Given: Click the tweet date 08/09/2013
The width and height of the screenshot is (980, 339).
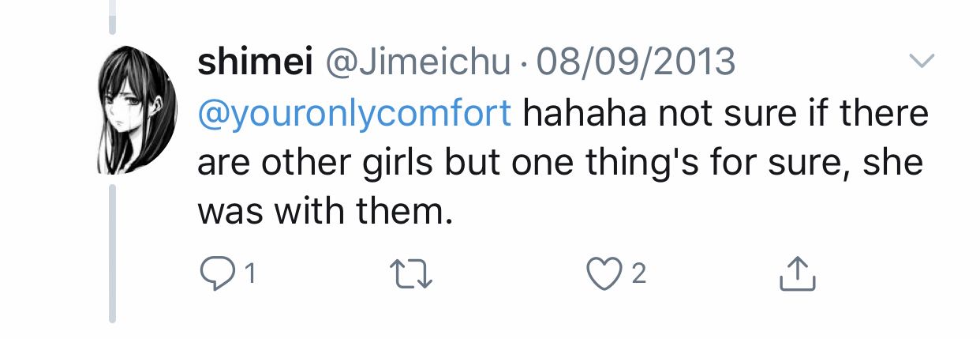Looking at the screenshot, I should tap(635, 62).
